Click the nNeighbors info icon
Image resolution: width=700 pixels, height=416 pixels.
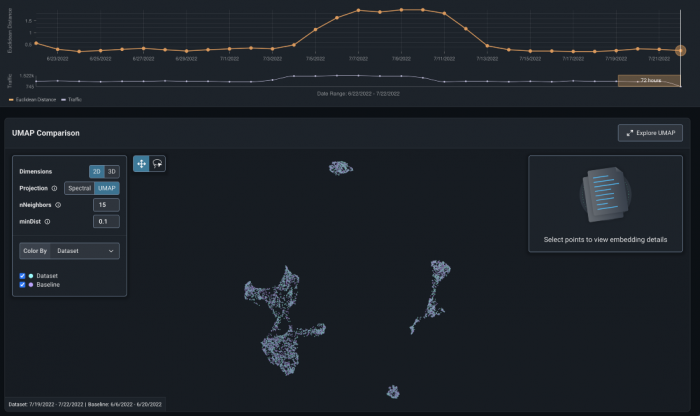pos(58,205)
